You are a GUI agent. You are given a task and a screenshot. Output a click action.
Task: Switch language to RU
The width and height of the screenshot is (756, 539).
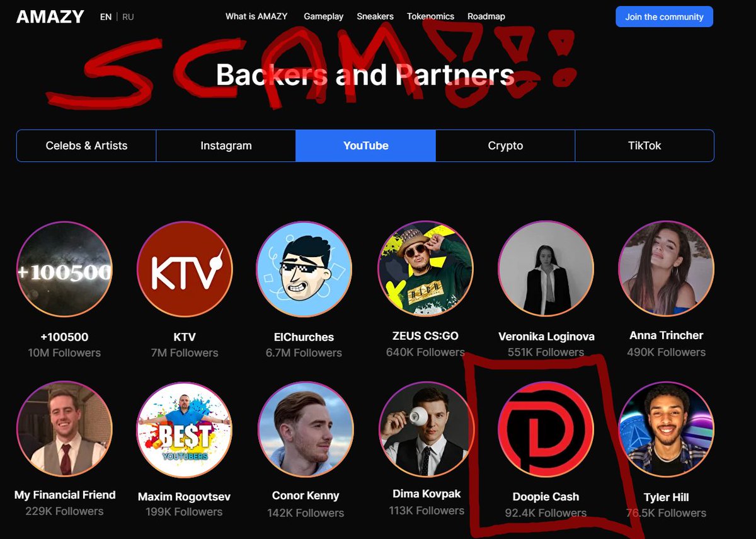128,17
